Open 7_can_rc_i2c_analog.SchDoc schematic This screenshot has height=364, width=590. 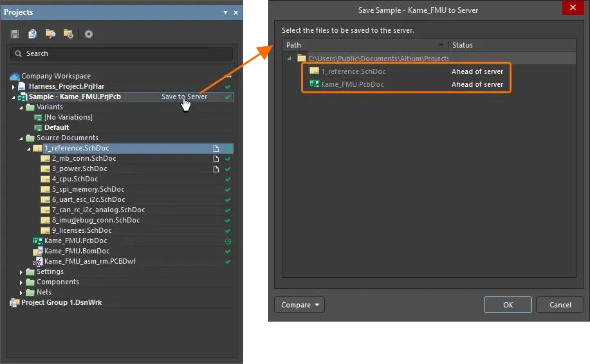click(x=98, y=210)
